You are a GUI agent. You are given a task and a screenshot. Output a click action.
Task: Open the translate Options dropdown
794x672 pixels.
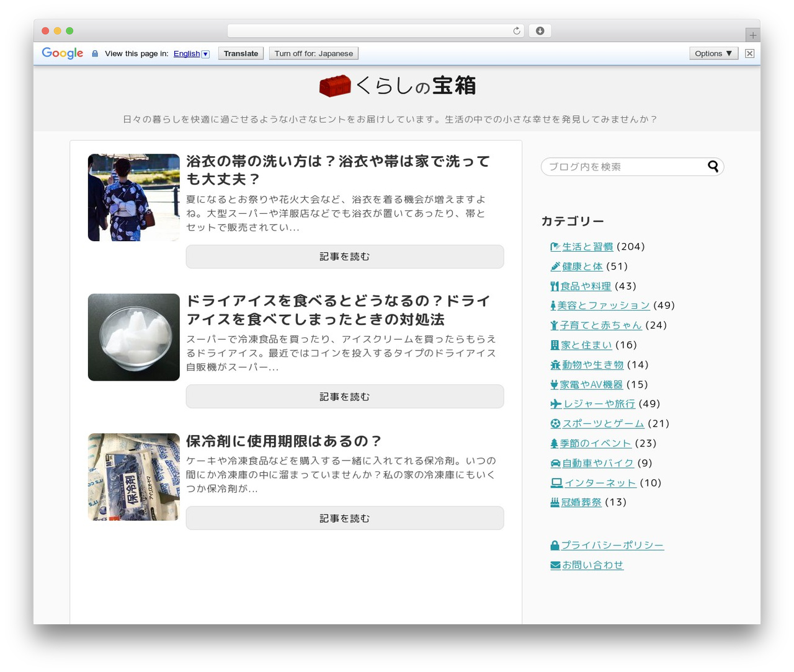click(713, 53)
